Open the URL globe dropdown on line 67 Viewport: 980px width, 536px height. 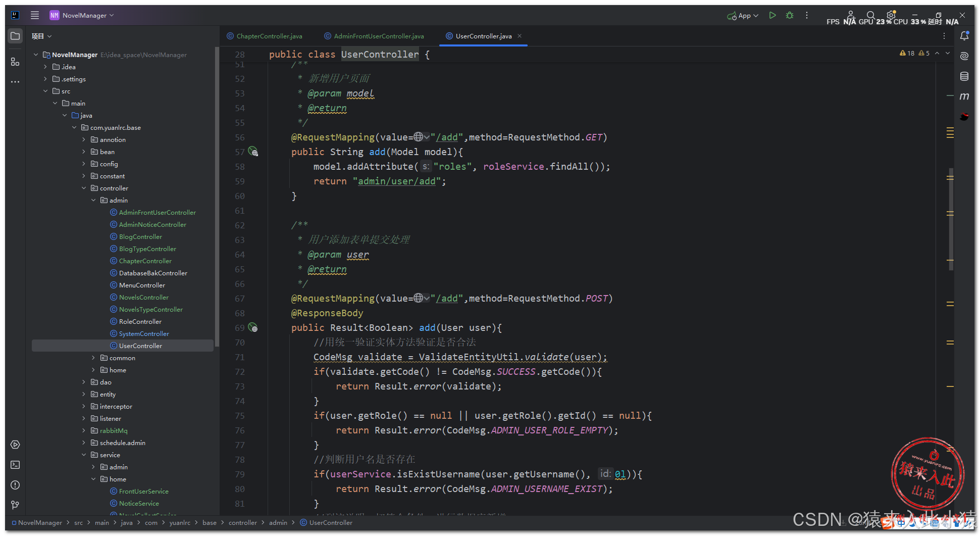pos(421,298)
